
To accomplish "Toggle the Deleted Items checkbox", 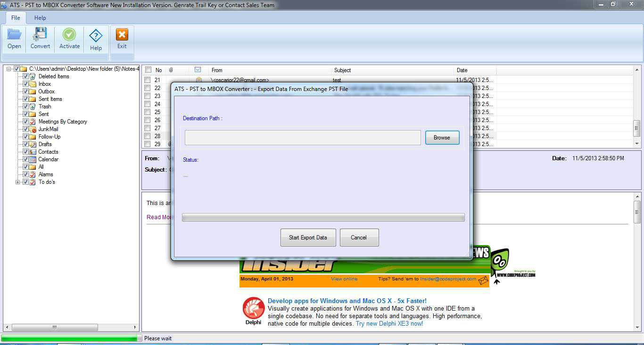I will click(x=25, y=76).
